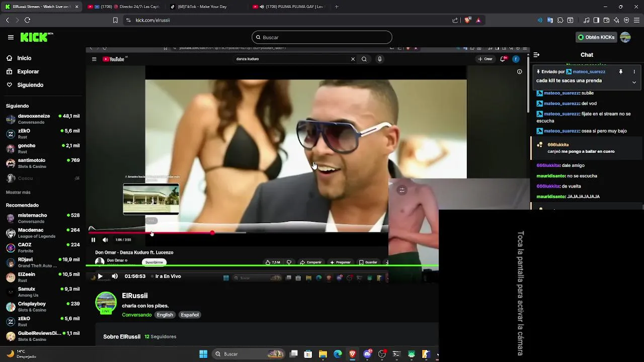This screenshot has width=644, height=362.
Task: Click Mostrar más in sidebar
Action: (18, 192)
